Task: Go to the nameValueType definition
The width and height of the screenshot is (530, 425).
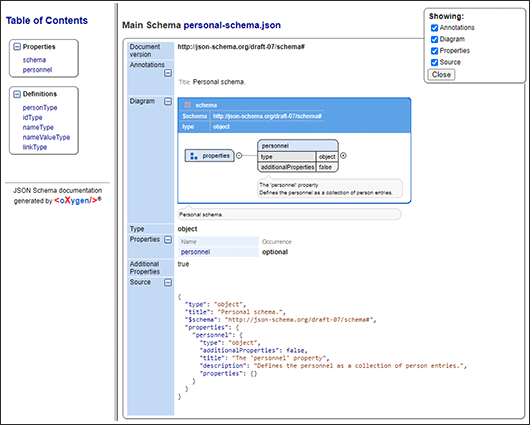Action: click(46, 137)
